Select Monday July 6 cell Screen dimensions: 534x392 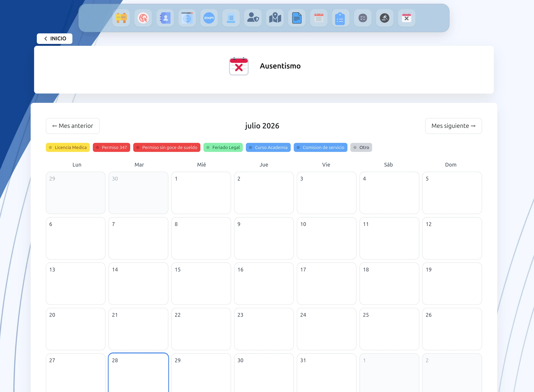click(75, 238)
